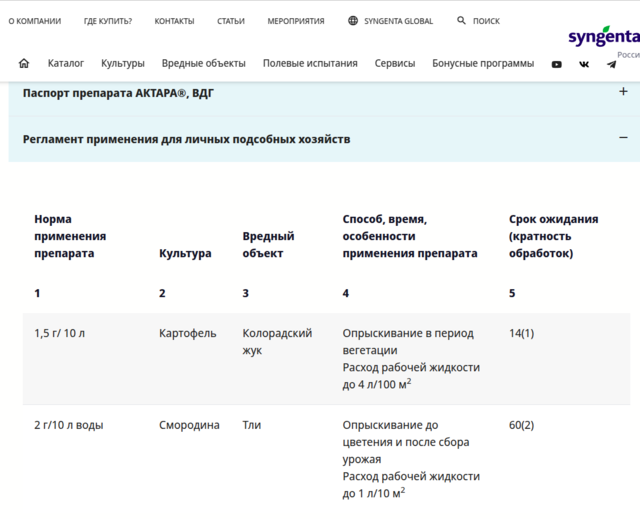Open the YouTube channel icon

click(x=556, y=64)
